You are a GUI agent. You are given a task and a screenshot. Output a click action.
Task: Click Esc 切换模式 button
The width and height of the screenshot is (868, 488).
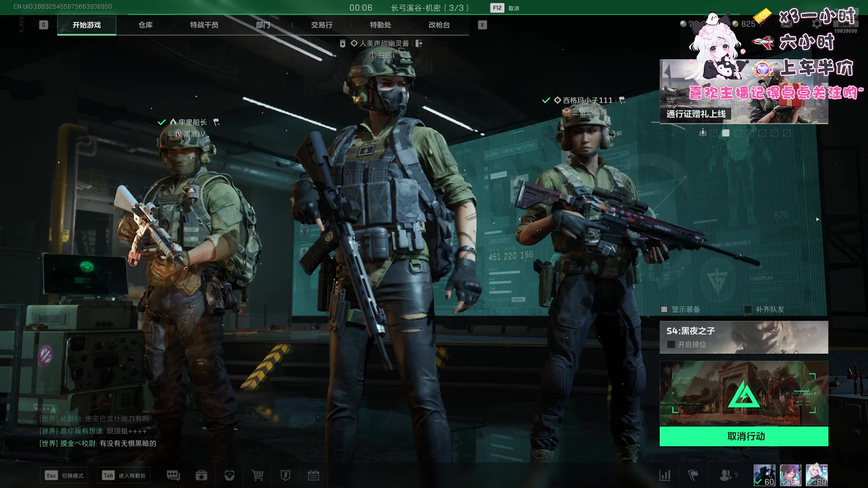pos(64,475)
